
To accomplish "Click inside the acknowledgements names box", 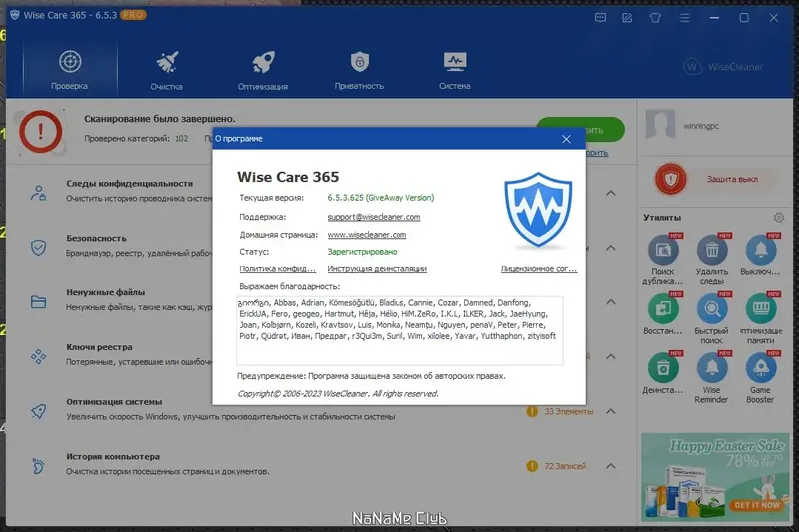I will [399, 331].
